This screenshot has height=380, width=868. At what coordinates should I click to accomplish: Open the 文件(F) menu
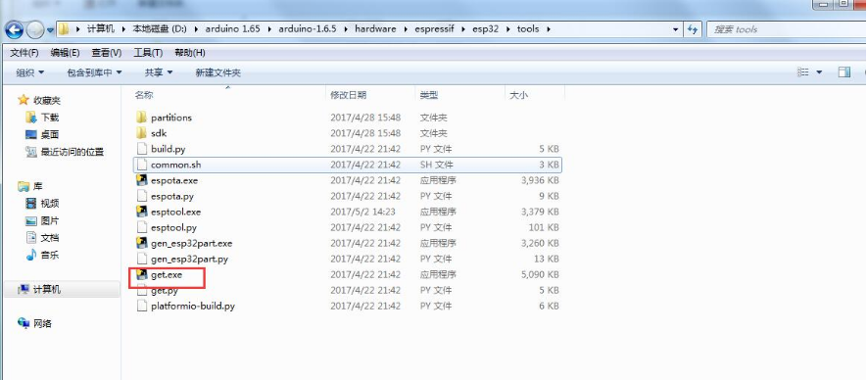(x=24, y=53)
